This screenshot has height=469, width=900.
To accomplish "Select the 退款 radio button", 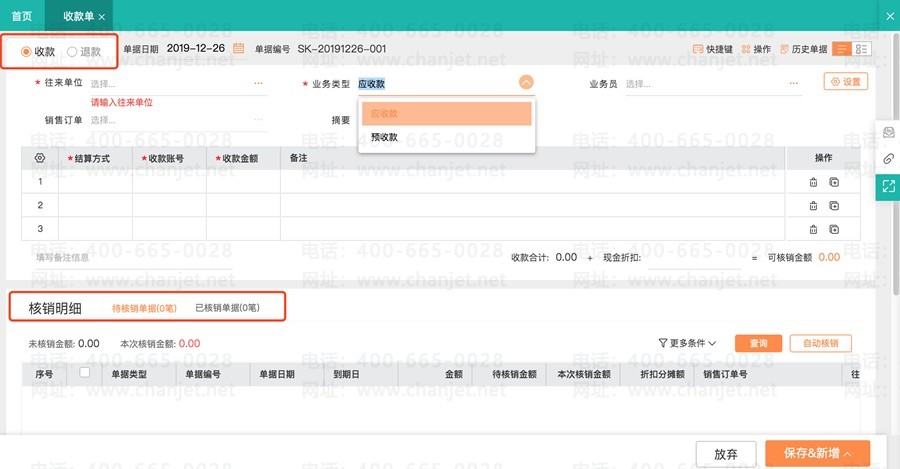I will pyautogui.click(x=72, y=52).
